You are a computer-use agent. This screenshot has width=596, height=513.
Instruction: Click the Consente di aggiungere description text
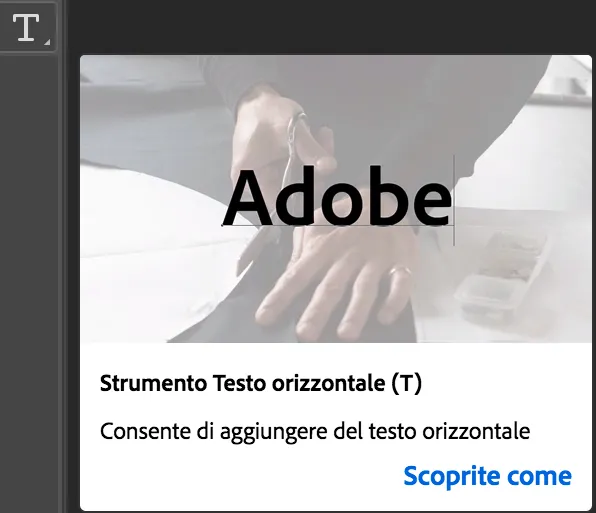point(315,432)
